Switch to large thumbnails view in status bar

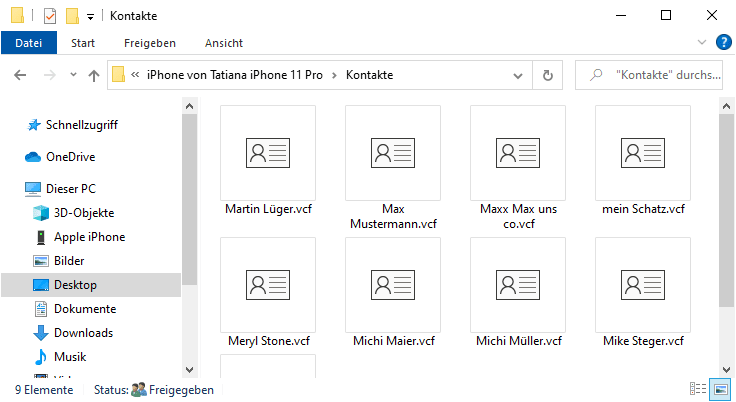(721, 389)
